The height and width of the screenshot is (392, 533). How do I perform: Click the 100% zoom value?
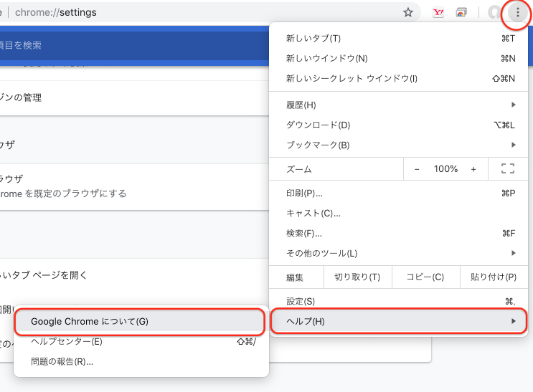445,169
